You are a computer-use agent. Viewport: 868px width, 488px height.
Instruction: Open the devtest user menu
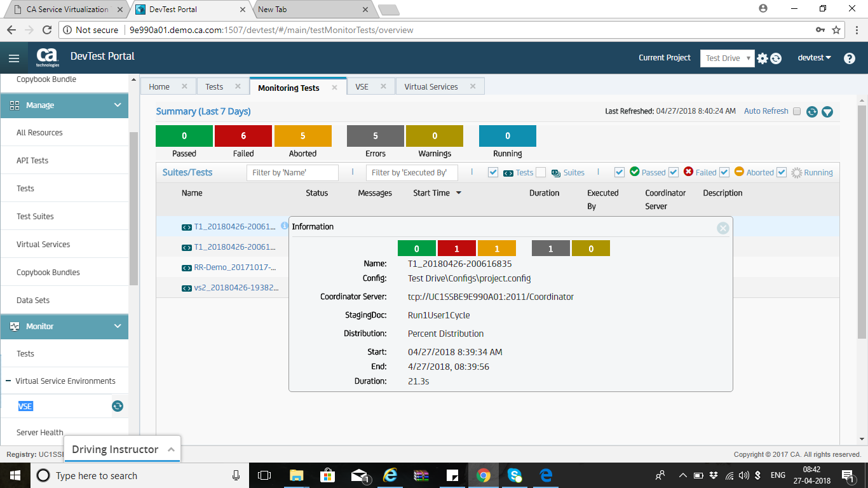pos(815,58)
